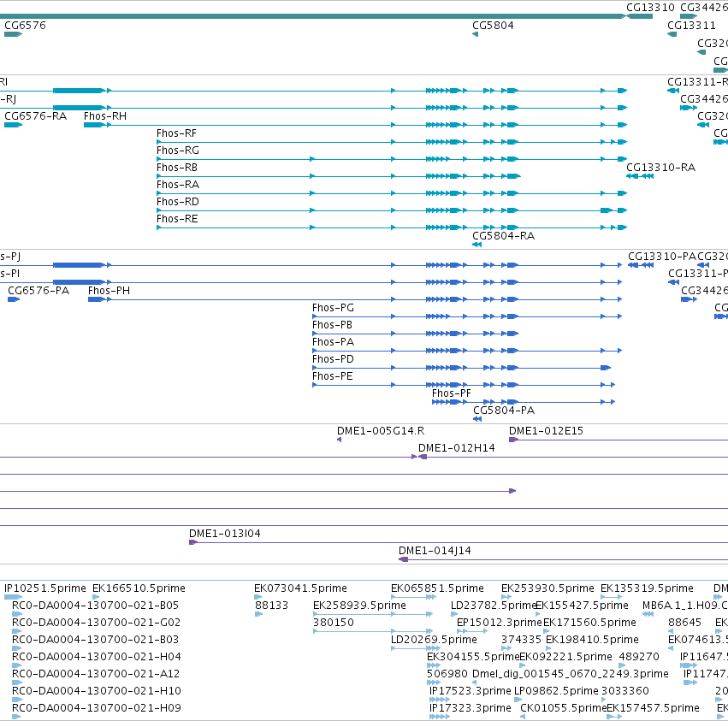
Task: Open the CG13311 gene label
Action: click(x=692, y=26)
